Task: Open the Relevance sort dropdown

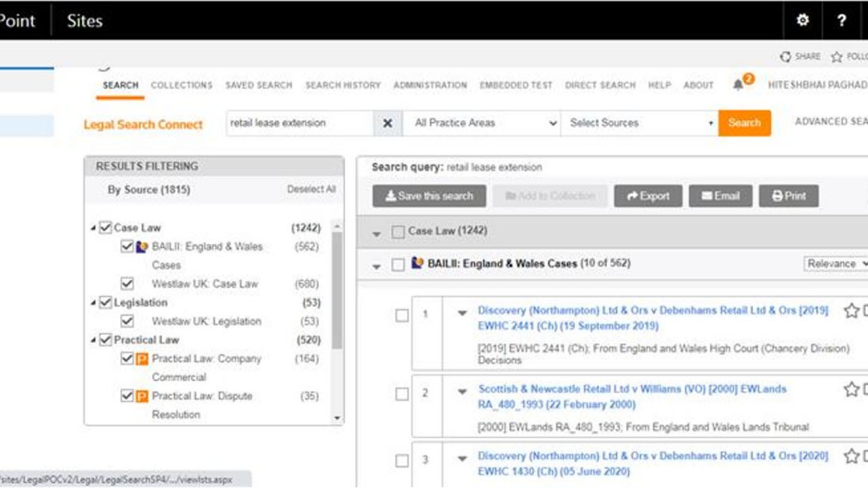Action: [836, 263]
